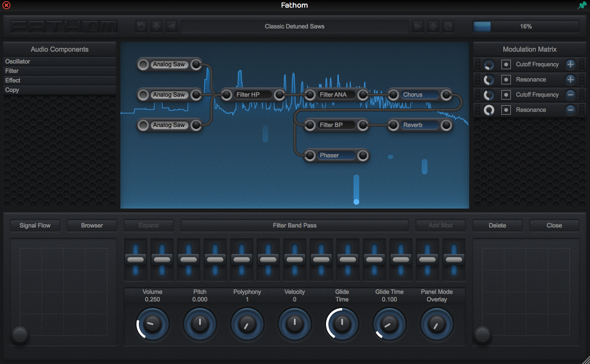Open the Oscillator component list
590x364 pixels.
(x=60, y=62)
